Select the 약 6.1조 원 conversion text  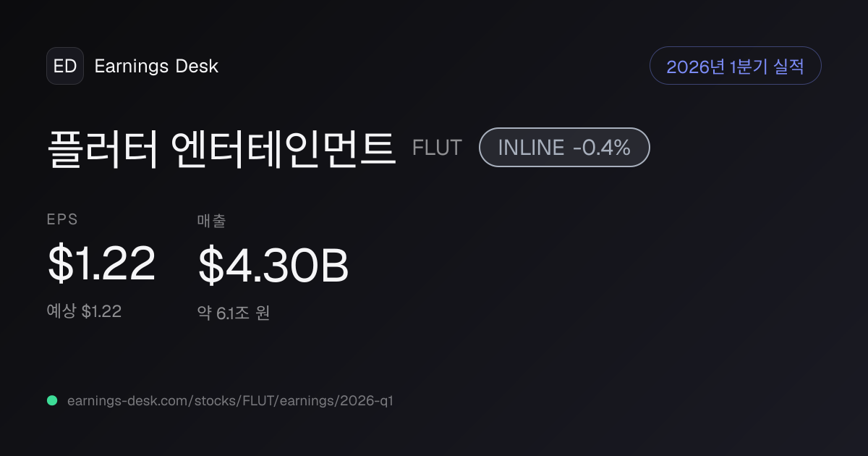[234, 313]
